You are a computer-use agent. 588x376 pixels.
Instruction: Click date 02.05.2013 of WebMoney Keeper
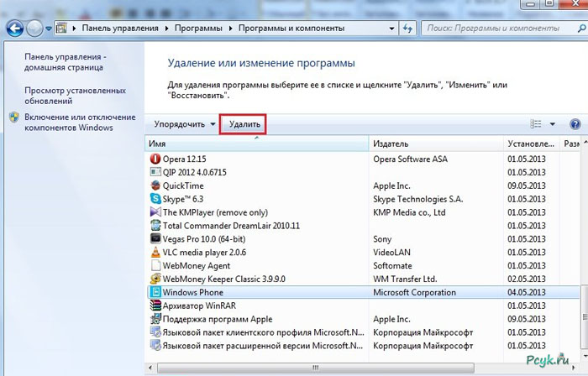pos(527,279)
